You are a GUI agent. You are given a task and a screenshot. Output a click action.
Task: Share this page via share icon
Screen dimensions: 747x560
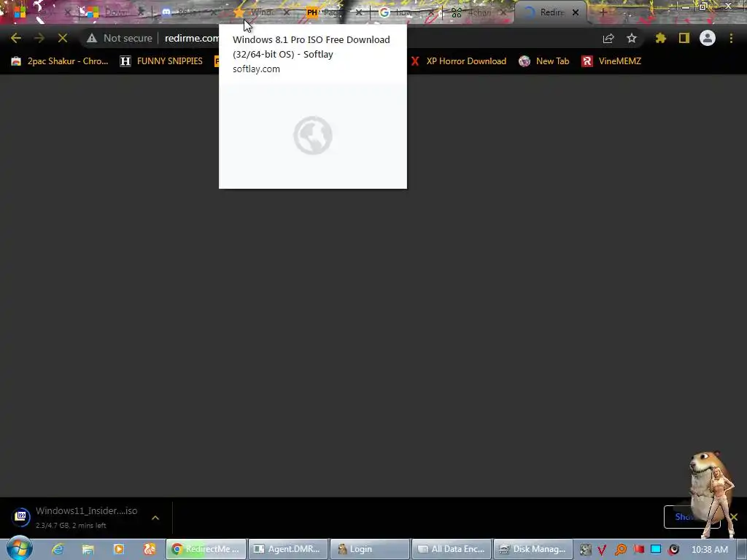pyautogui.click(x=608, y=38)
